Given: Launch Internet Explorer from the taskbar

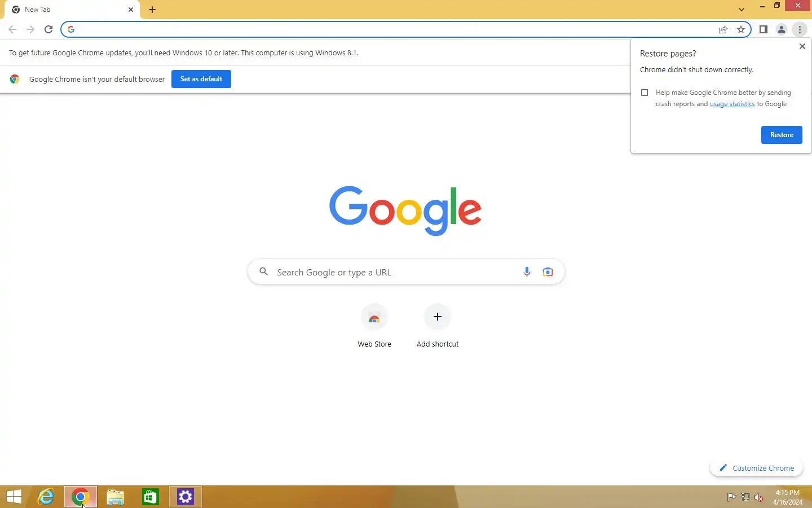Looking at the screenshot, I should (x=46, y=497).
